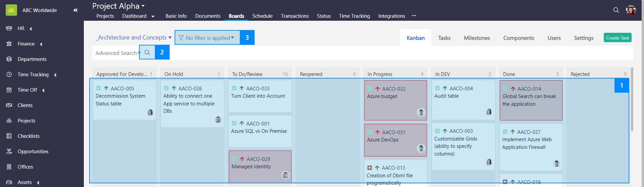Click the search magnifier icon in top bar
Viewport: 644px width, 187px height.
616,10
